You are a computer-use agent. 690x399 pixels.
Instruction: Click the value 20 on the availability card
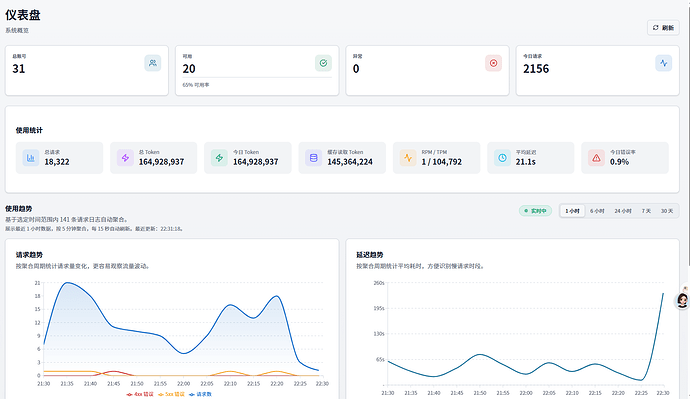click(x=189, y=69)
